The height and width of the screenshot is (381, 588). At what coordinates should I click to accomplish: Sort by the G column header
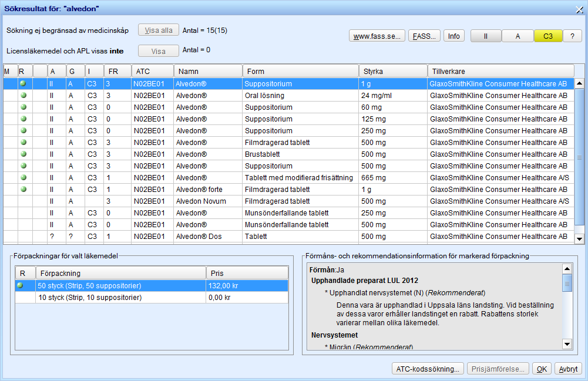75,71
